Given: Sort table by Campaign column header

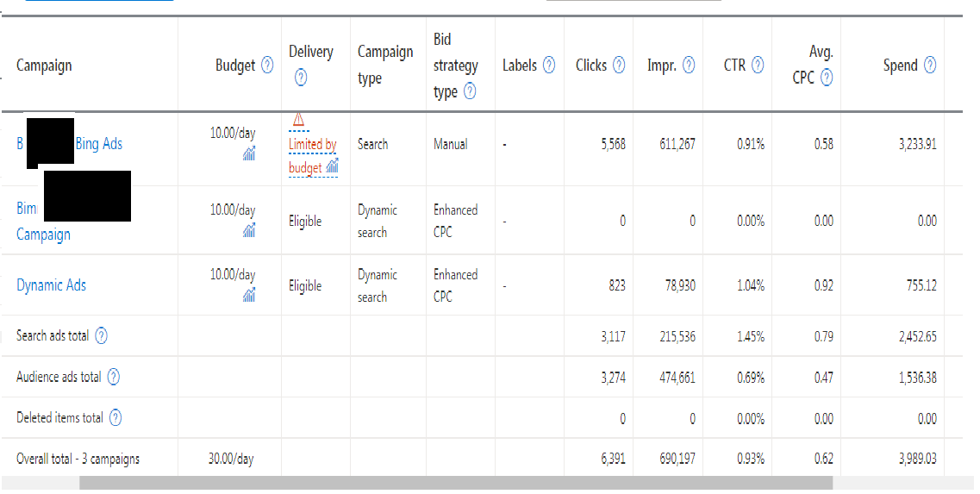Looking at the screenshot, I should click(x=44, y=66).
